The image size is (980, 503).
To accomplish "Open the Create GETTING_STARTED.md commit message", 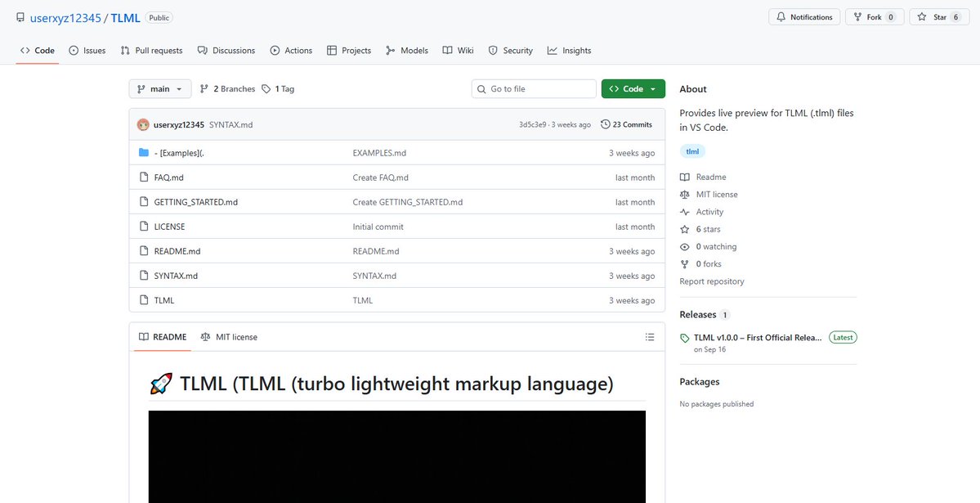I will [408, 202].
